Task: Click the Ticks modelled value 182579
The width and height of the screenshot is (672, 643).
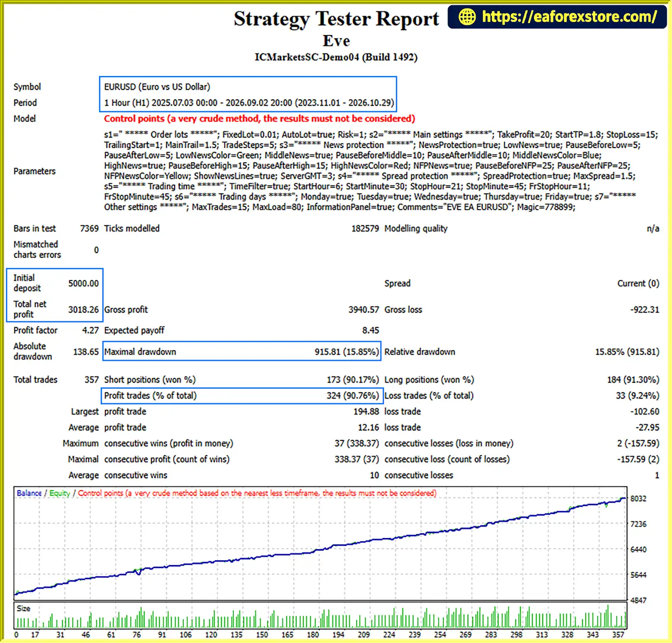Action: [x=365, y=229]
